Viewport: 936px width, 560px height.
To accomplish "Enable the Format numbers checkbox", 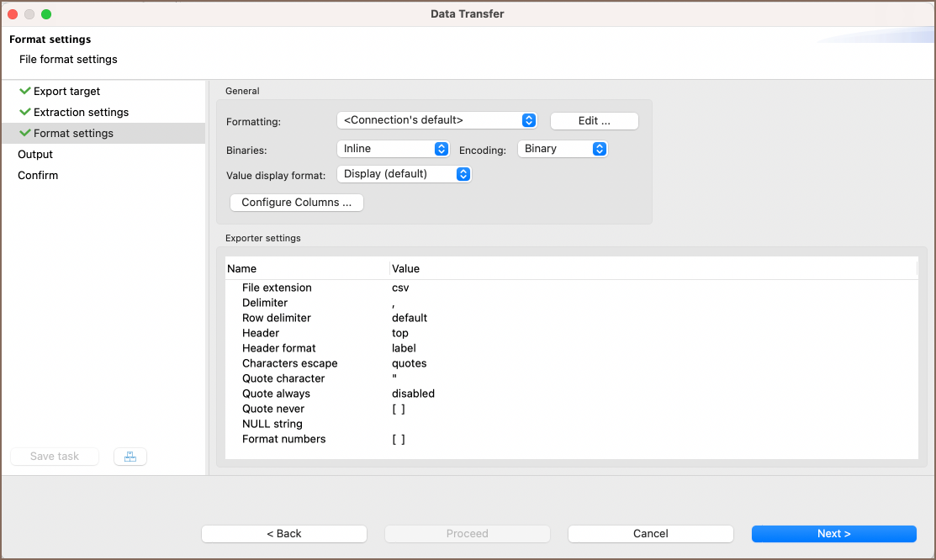I will (399, 439).
